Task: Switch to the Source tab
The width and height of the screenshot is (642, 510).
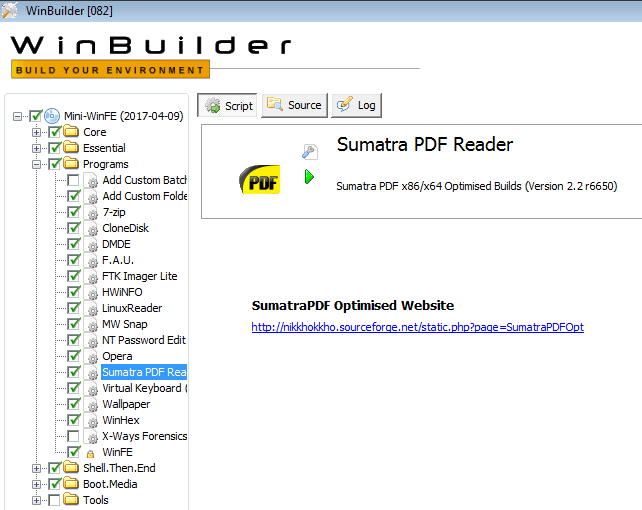Action: [293, 105]
